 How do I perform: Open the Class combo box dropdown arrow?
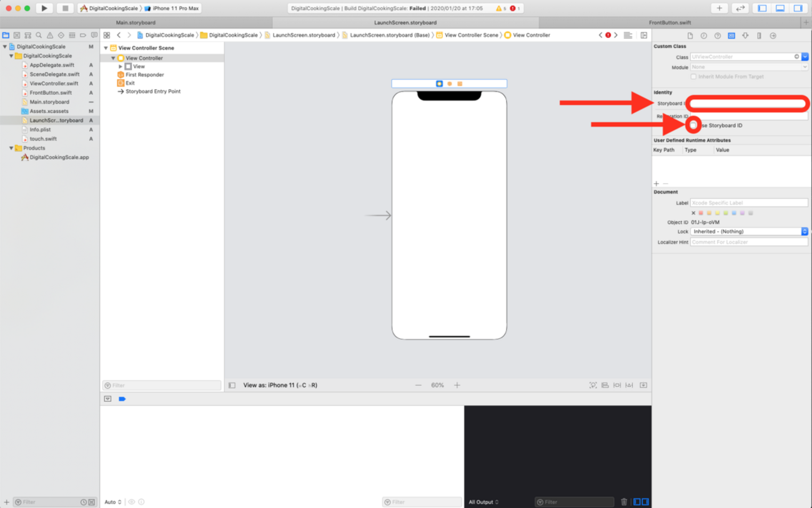[805, 57]
